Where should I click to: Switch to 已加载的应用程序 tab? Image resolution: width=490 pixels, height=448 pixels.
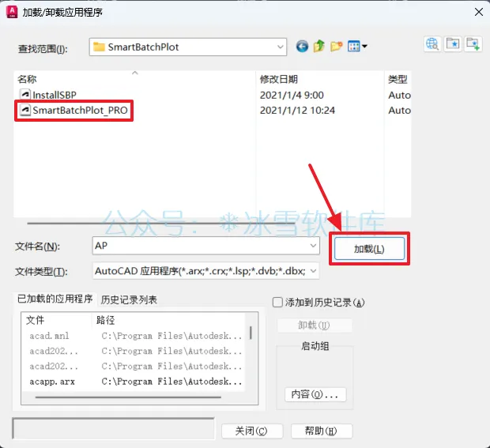(55, 299)
